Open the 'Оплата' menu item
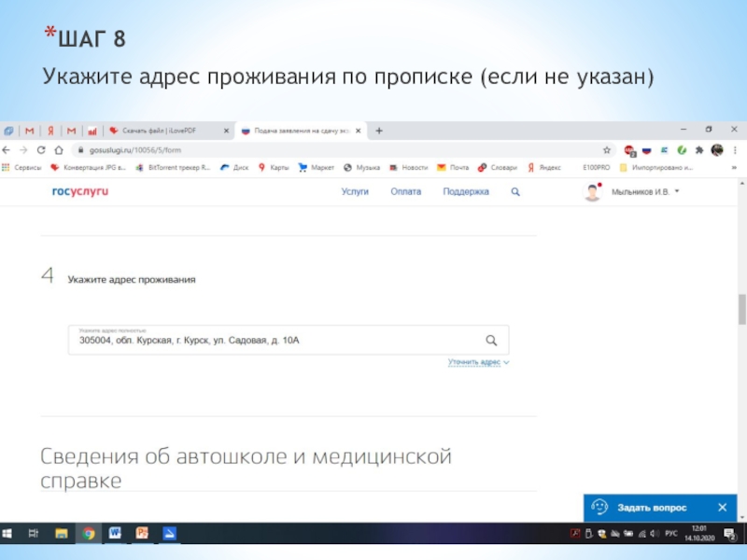Viewport: 747px width, 560px height. click(406, 191)
